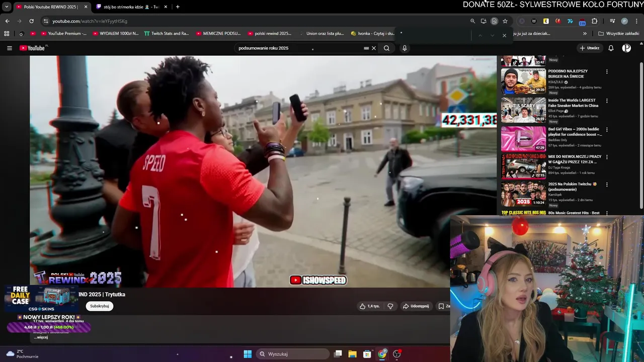Open the Chrome zoom magnifier icon

[472, 21]
